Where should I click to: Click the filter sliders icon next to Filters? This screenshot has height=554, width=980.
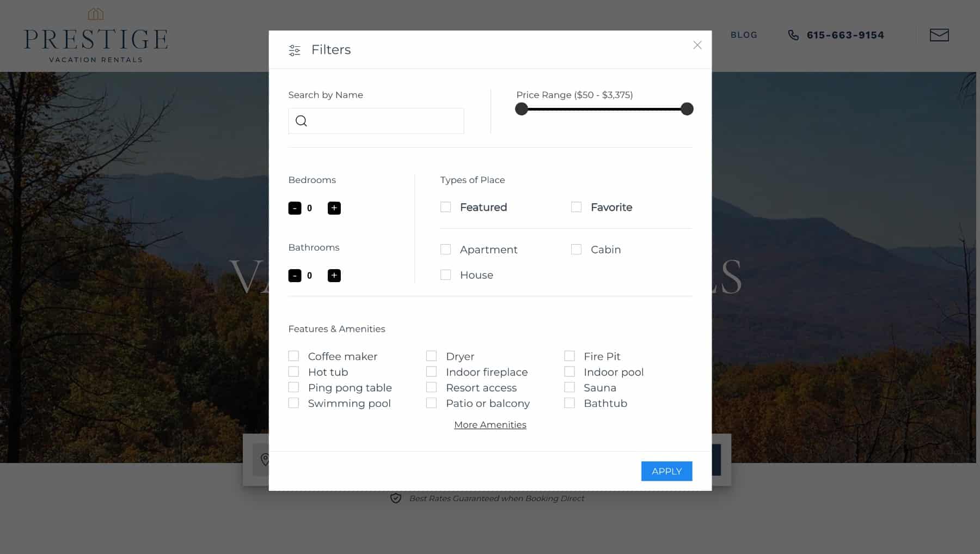[x=295, y=50]
